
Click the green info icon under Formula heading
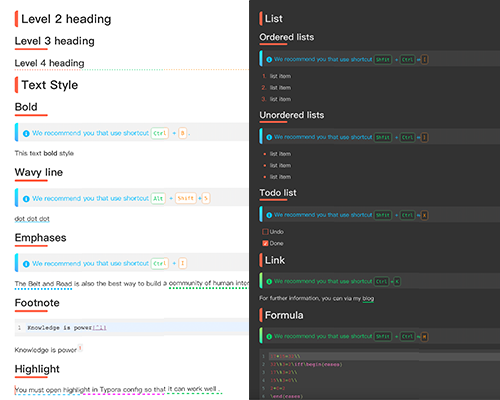pyautogui.click(x=269, y=337)
